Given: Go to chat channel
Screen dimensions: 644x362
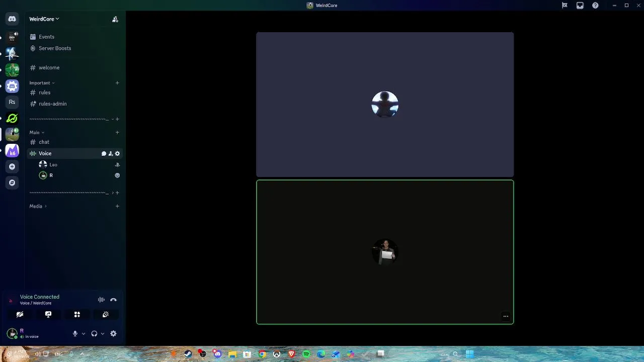Looking at the screenshot, I should (x=75, y=142).
